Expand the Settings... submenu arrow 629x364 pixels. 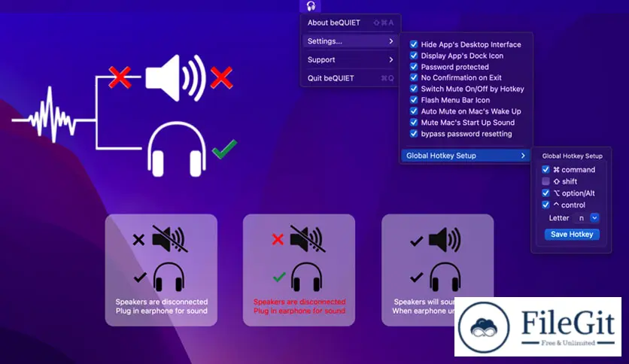pos(391,41)
